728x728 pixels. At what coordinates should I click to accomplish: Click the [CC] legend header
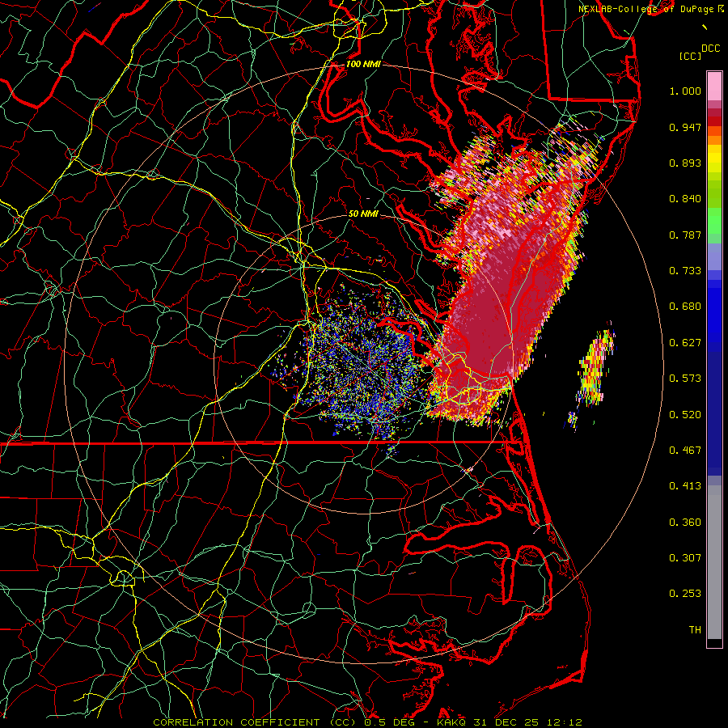click(x=690, y=56)
